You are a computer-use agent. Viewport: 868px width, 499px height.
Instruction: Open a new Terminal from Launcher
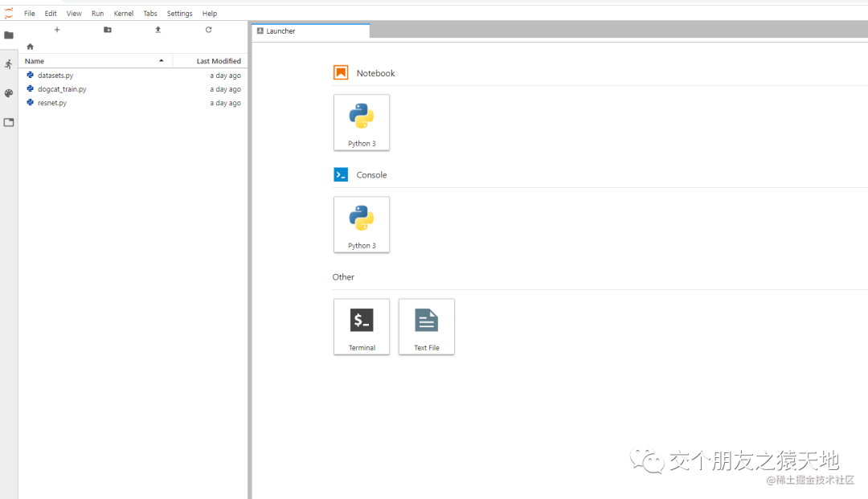pos(362,326)
